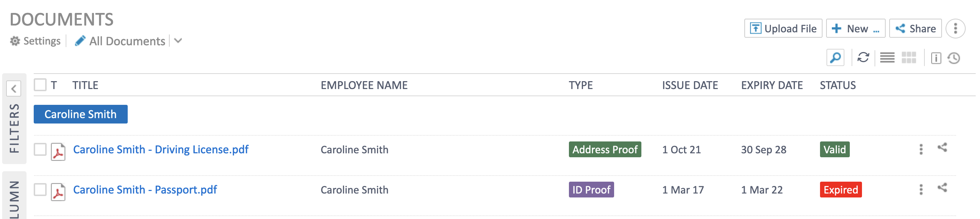Collapse the Filters panel chevron
The height and width of the screenshot is (219, 980).
[14, 89]
